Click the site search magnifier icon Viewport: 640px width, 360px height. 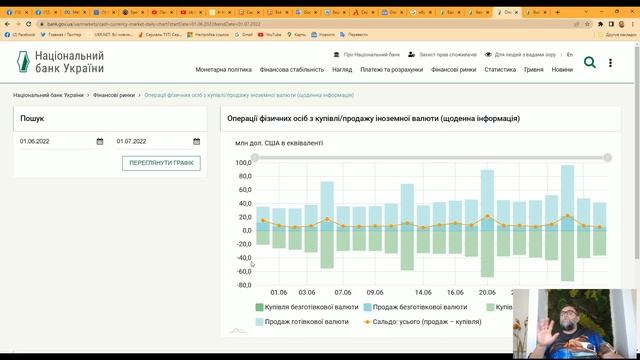click(x=589, y=62)
